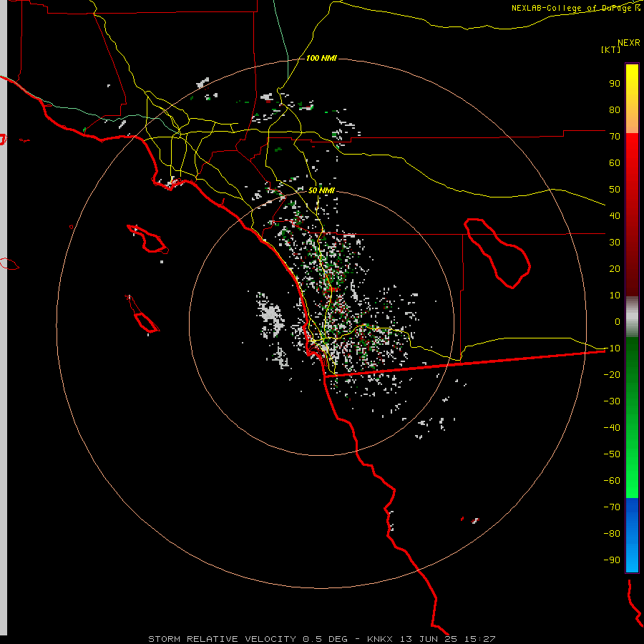Viewport: 644px width, 644px height.
Task: Select the 20 value on velocity scale
Action: (x=615, y=268)
